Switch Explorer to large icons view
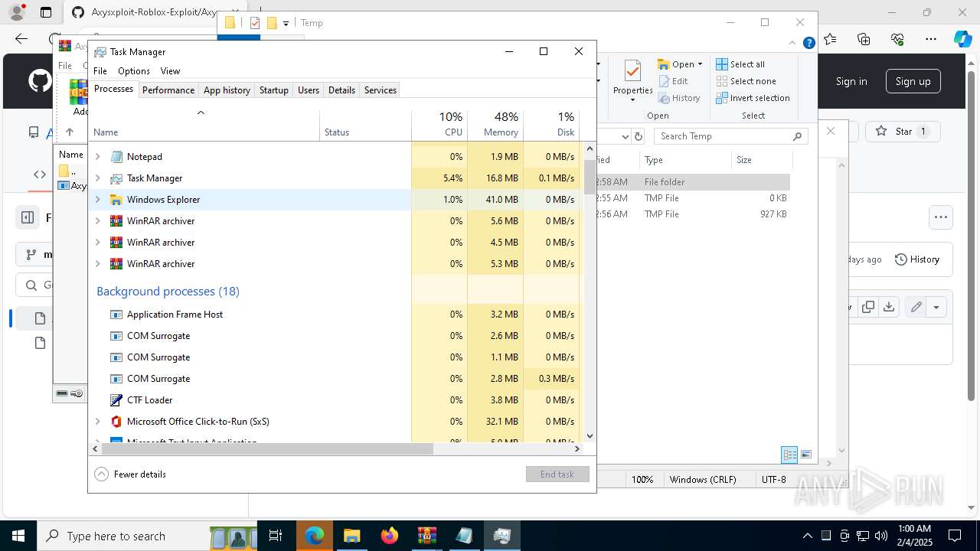 [805, 455]
